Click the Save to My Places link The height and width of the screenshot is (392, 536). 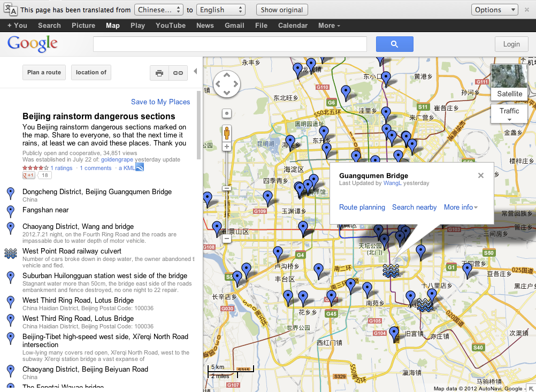(160, 102)
